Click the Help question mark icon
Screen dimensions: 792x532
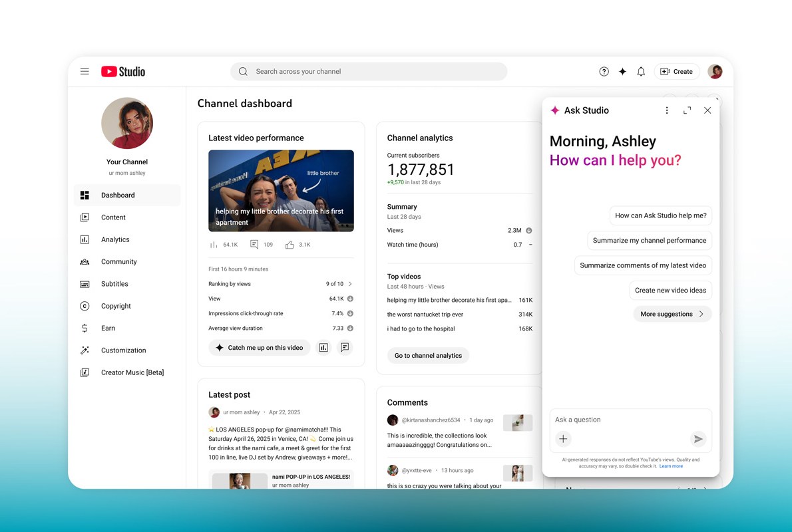[604, 71]
